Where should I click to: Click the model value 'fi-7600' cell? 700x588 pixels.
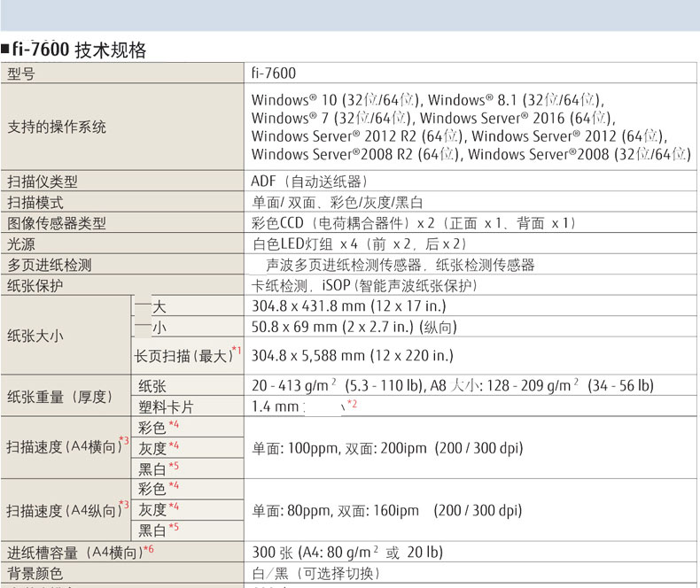click(x=274, y=73)
